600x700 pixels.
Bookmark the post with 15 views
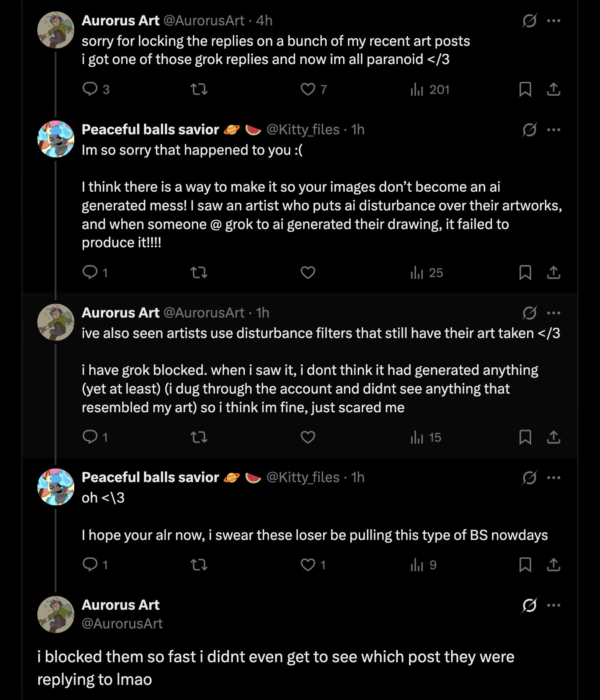(525, 437)
